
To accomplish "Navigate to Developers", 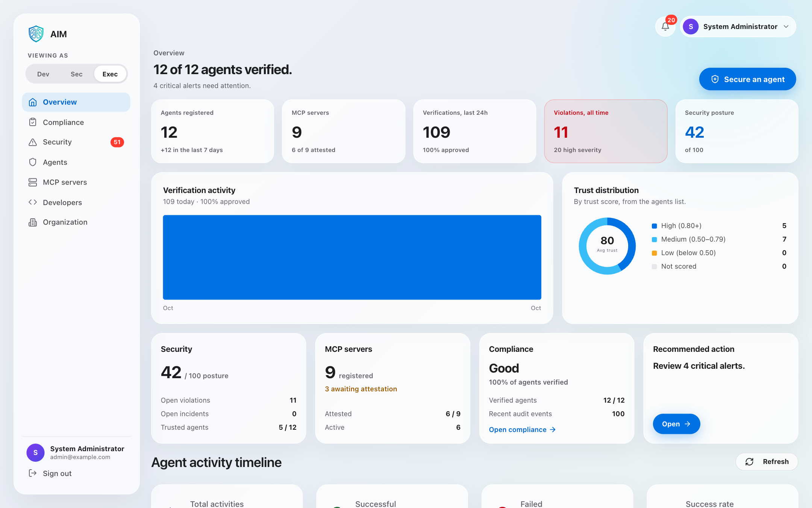I will tap(76, 202).
